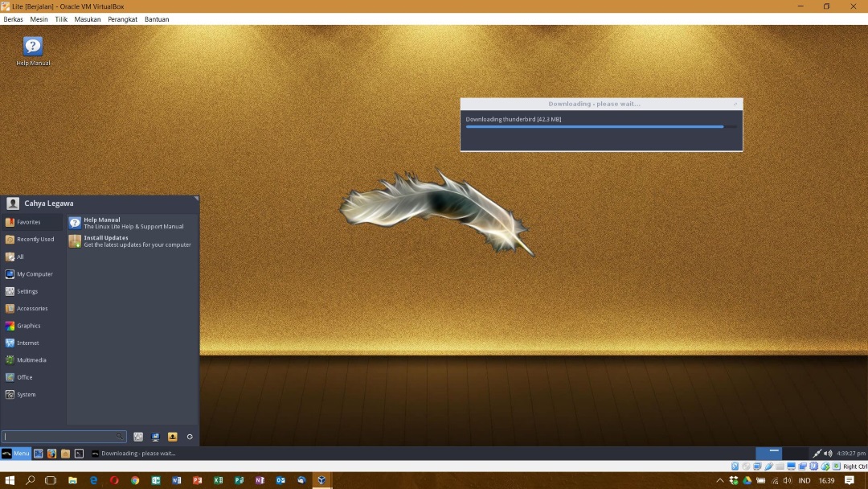The width and height of the screenshot is (868, 489).
Task: Click the network connection icon in Linux panel
Action: click(817, 454)
